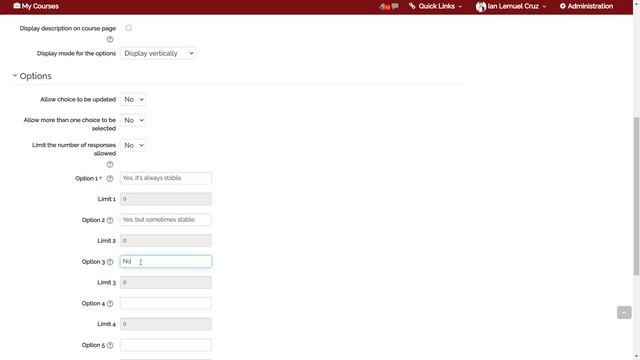Open help icon for Option 1
Screen dimensions: 640x360
click(x=110, y=178)
